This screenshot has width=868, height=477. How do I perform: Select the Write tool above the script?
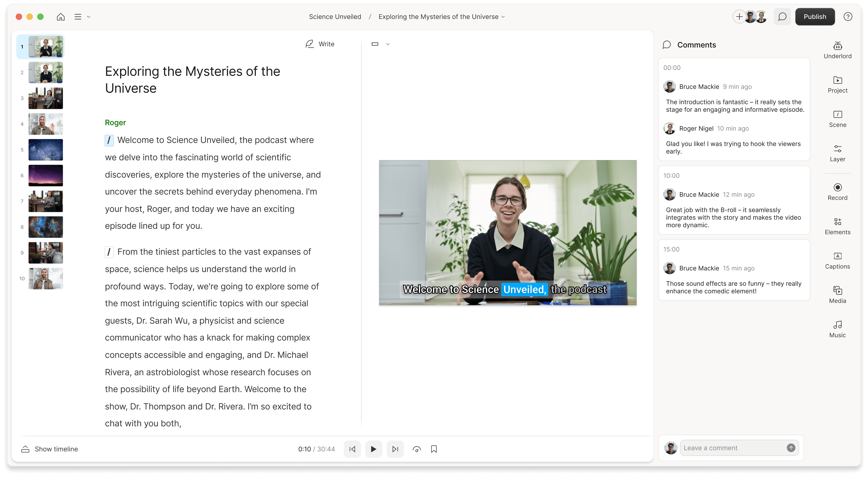coord(320,44)
